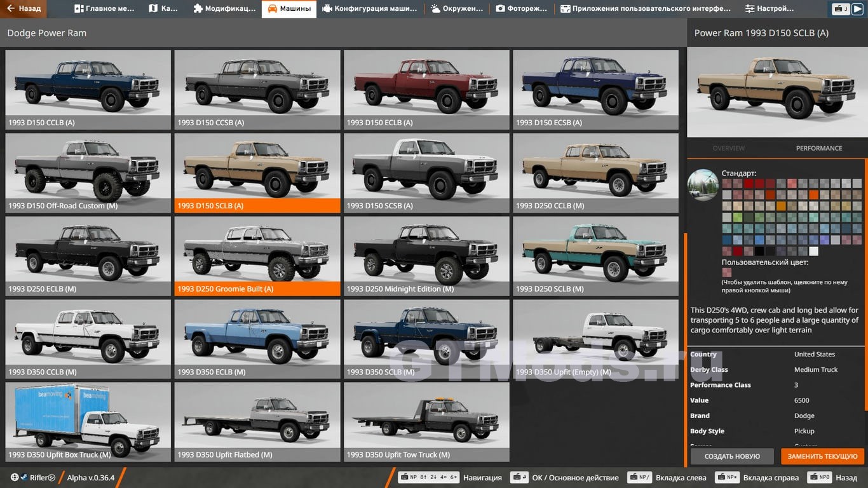Click the СОЗДАТЬ НОВУЮ button

[732, 456]
